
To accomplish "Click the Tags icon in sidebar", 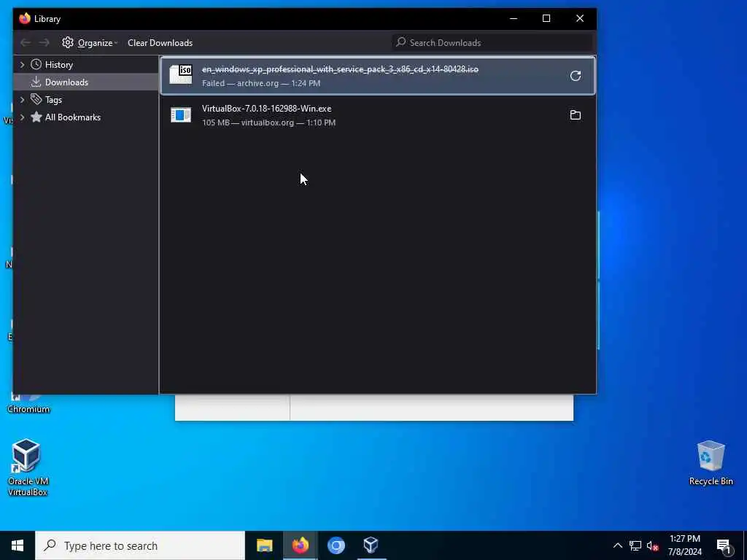I will coord(36,99).
